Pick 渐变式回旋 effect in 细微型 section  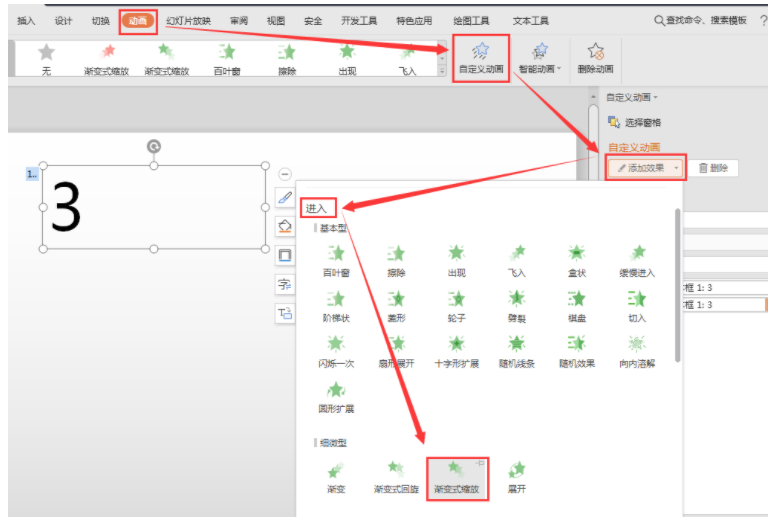pos(396,477)
